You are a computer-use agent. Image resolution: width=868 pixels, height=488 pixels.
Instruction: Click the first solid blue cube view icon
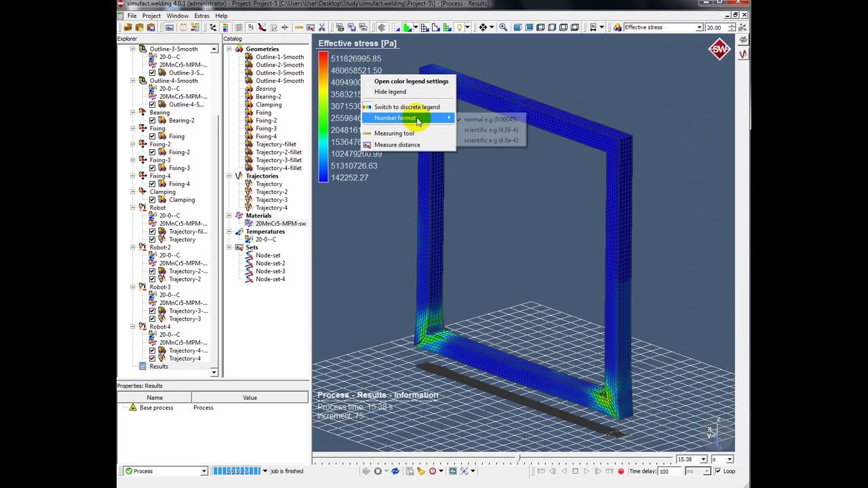coord(517,27)
